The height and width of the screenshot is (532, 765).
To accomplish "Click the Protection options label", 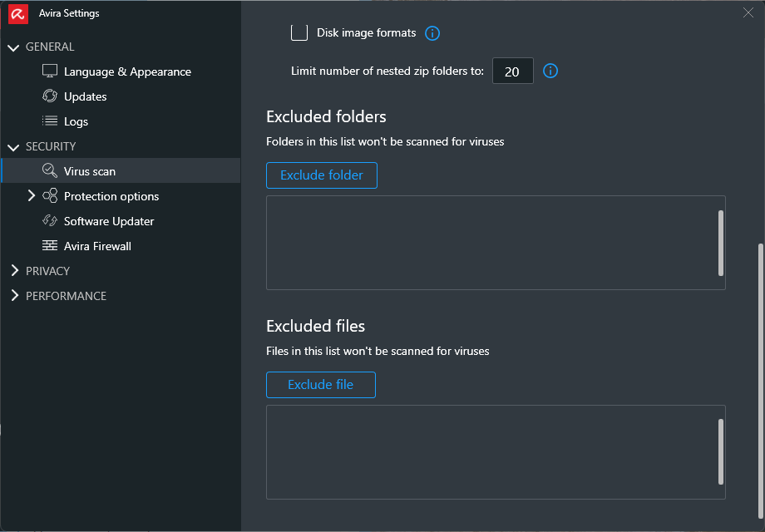I will [x=111, y=196].
